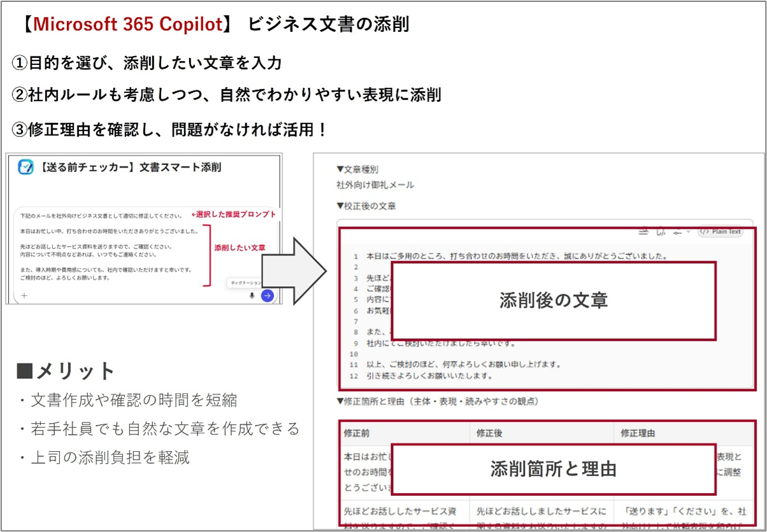Click the plus icon in the prompt box
Image resolution: width=767 pixels, height=532 pixels.
pos(24,296)
